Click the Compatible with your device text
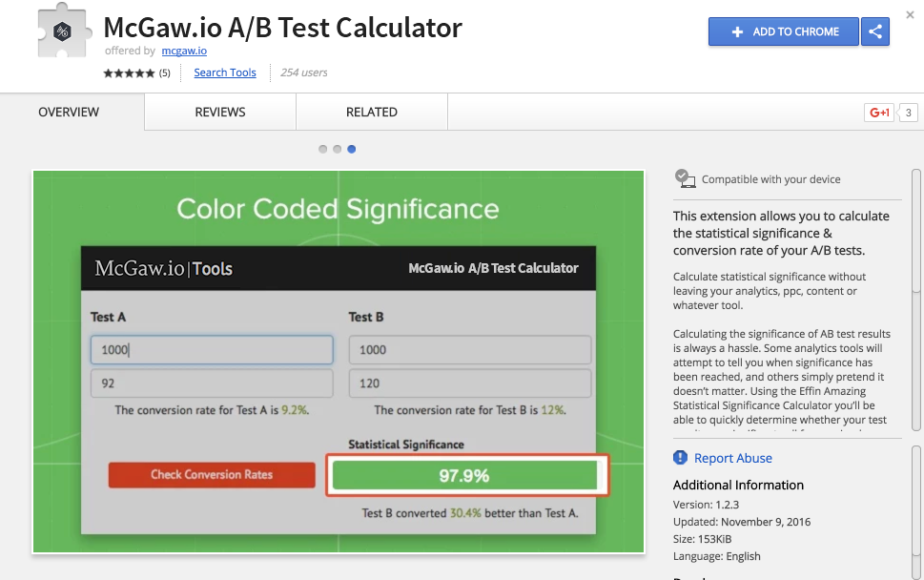The width and height of the screenshot is (924, 580). [770, 179]
